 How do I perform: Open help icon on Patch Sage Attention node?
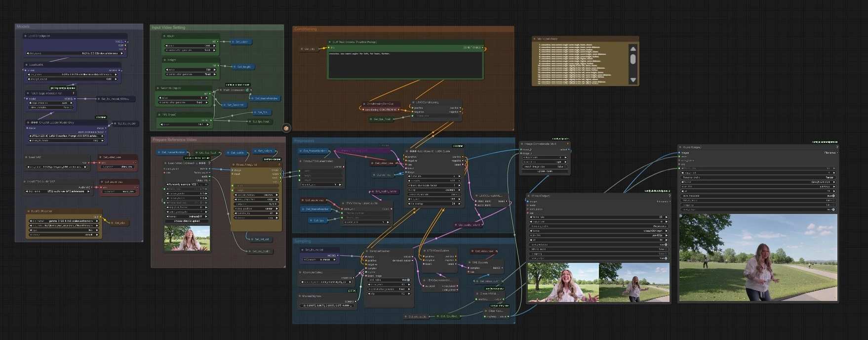[x=74, y=93]
